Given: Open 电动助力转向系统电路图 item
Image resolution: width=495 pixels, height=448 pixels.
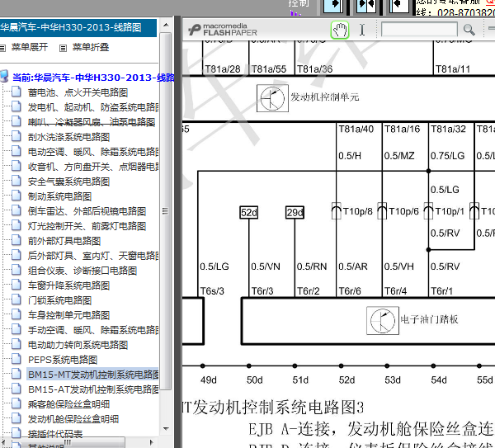Looking at the screenshot, I should 78,345.
